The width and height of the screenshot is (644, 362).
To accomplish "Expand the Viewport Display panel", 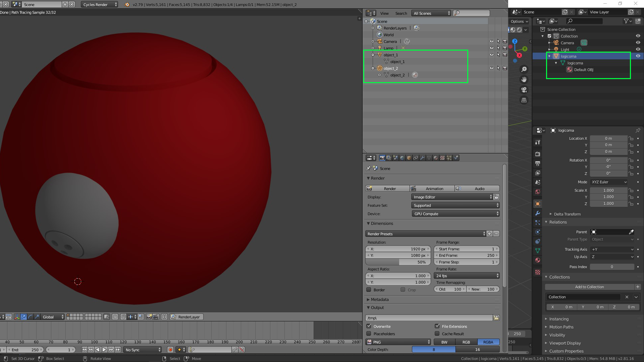I will coord(565,343).
